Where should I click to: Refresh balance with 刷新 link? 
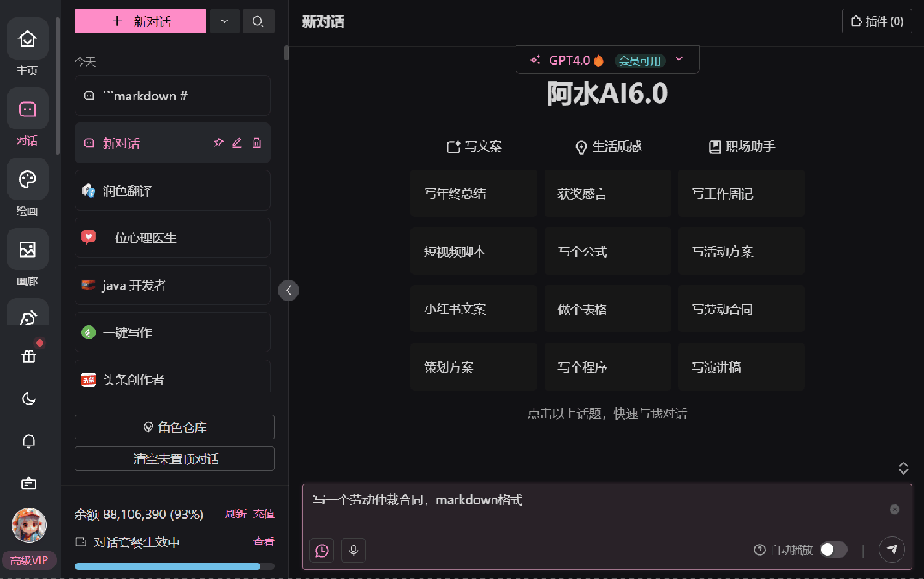pyautogui.click(x=235, y=514)
